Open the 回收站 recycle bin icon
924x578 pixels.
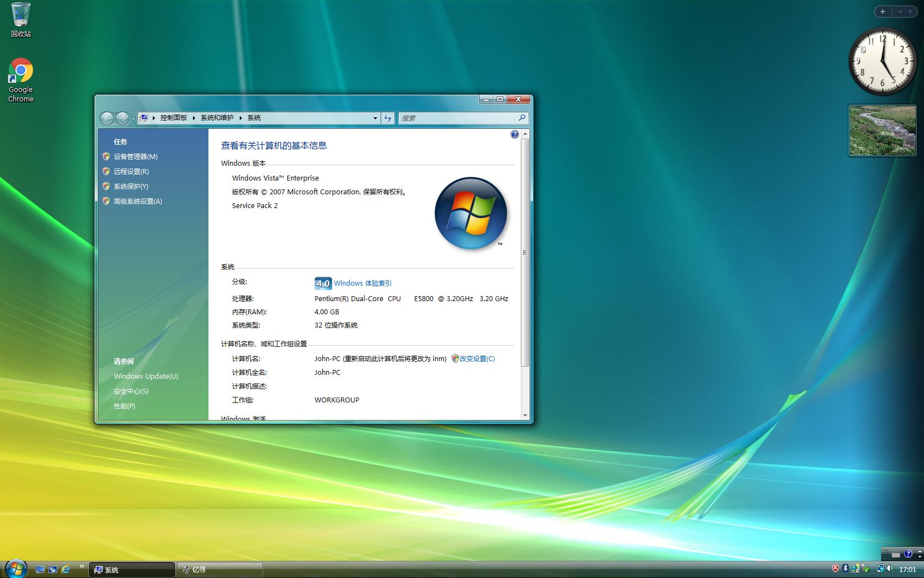(21, 20)
